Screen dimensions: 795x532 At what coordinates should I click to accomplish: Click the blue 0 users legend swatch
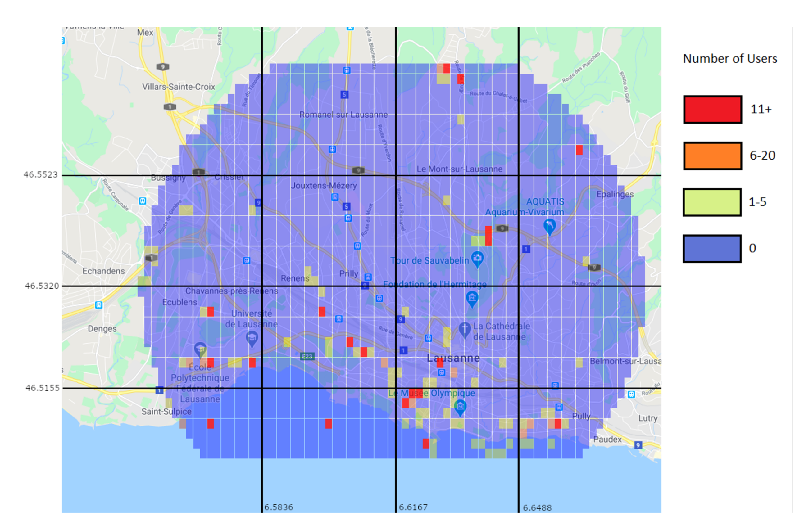pyautogui.click(x=712, y=248)
